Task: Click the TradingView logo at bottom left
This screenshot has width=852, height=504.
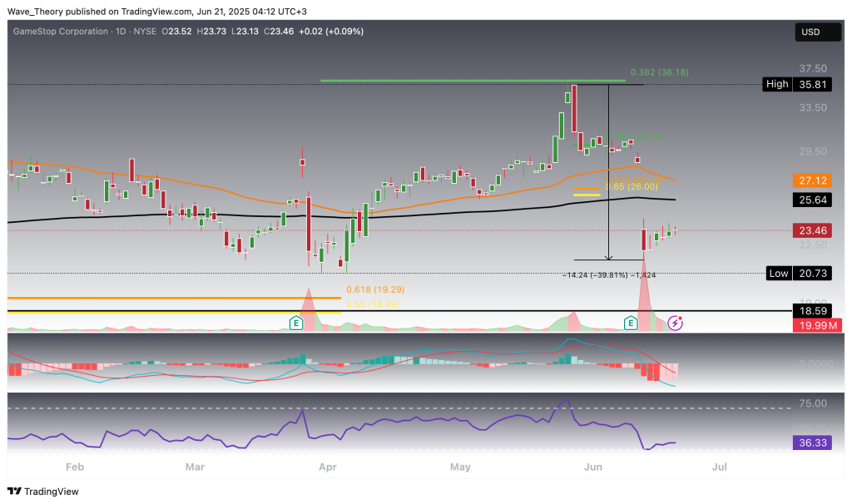Action: pos(43,492)
